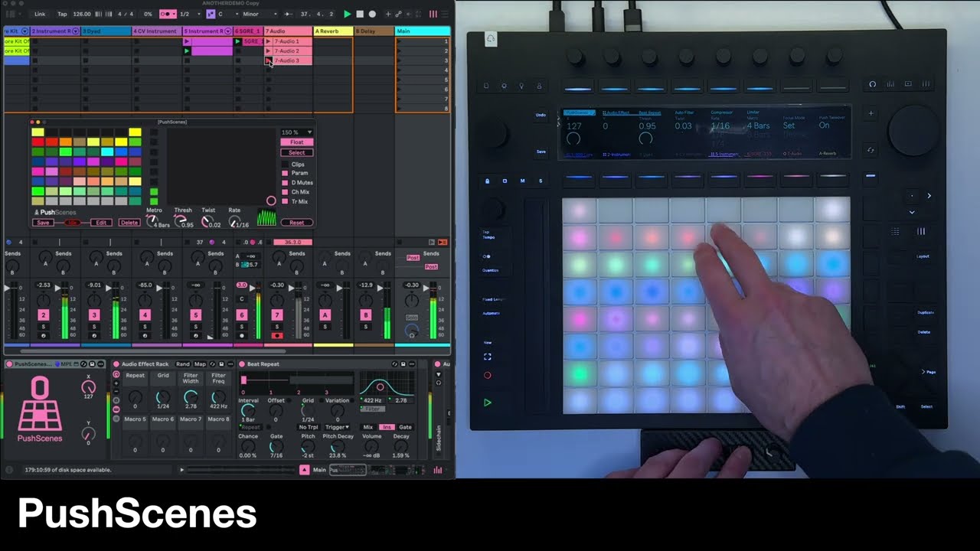Screen dimensions: 980x551
Task: Toggle the Clips checkbox in PushScenes
Action: click(x=285, y=165)
